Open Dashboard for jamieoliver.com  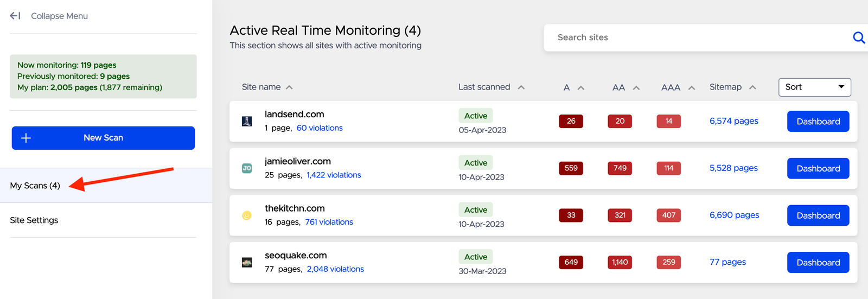818,168
